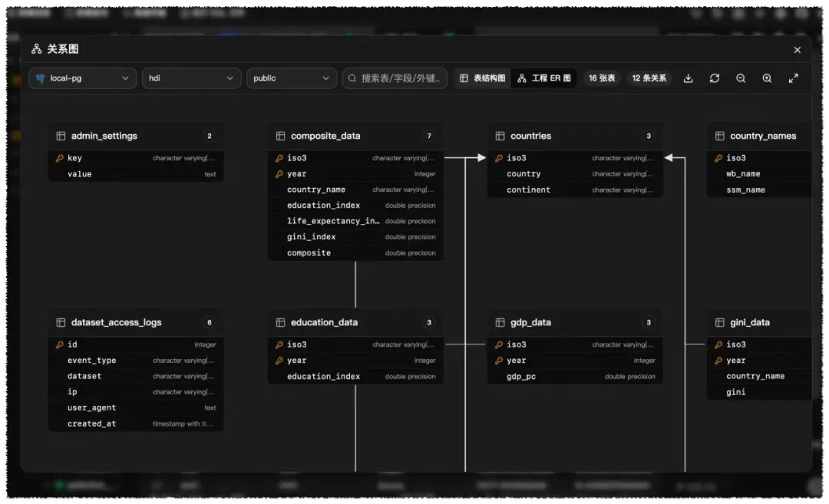Screen dimensions: 829x504
Task: Click the education_index column in education_data
Action: pos(355,376)
